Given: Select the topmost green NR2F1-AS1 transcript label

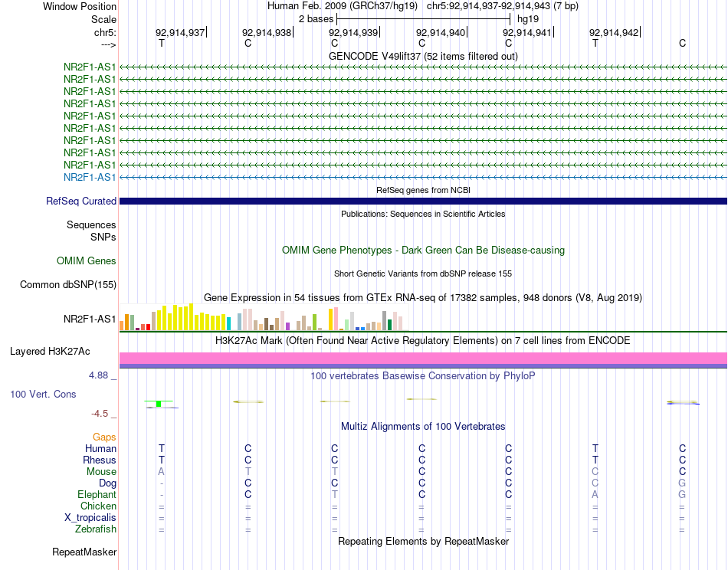Looking at the screenshot, I should [90, 67].
